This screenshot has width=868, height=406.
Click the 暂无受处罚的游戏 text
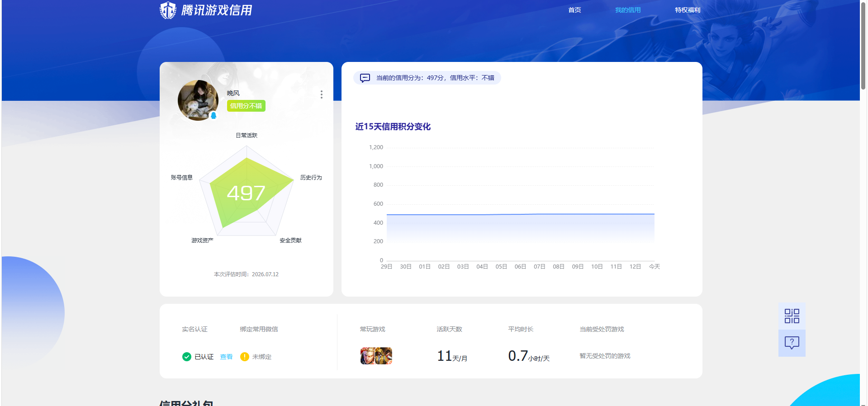pos(605,356)
